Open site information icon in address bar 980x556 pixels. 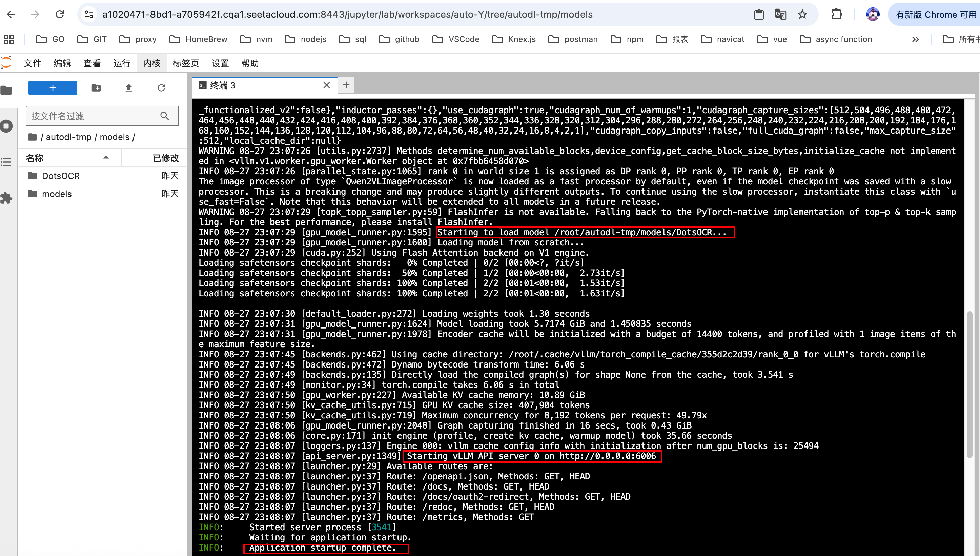coord(89,15)
